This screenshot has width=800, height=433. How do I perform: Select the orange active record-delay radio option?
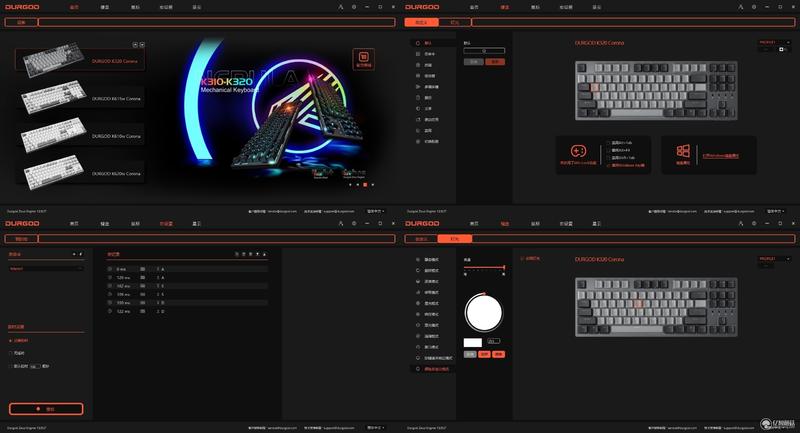click(x=11, y=340)
